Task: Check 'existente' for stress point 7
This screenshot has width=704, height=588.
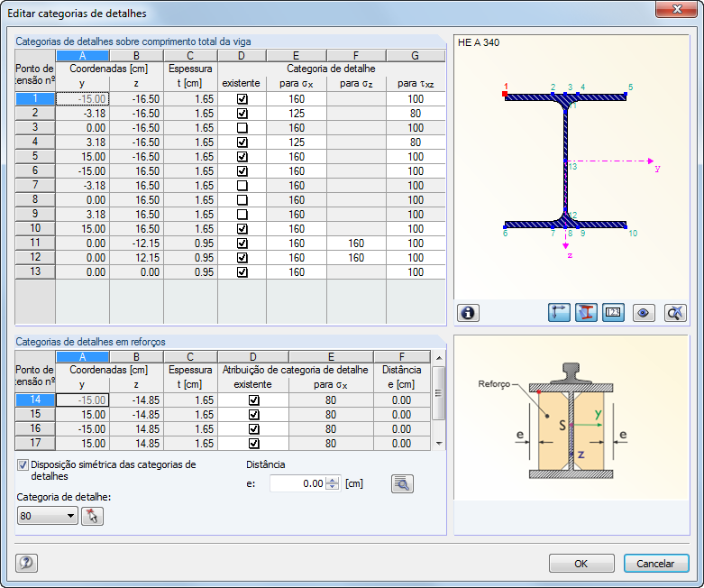Action: pyautogui.click(x=242, y=186)
